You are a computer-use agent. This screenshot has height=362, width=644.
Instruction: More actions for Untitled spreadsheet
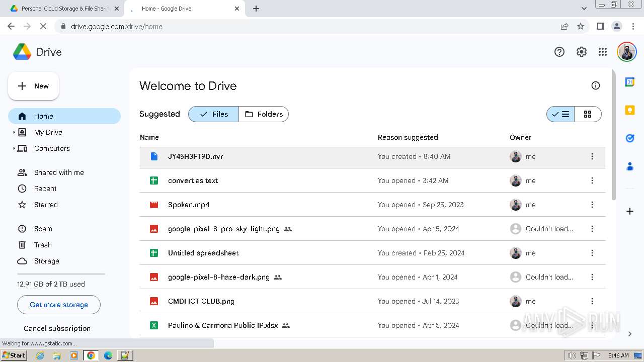pos(592,253)
